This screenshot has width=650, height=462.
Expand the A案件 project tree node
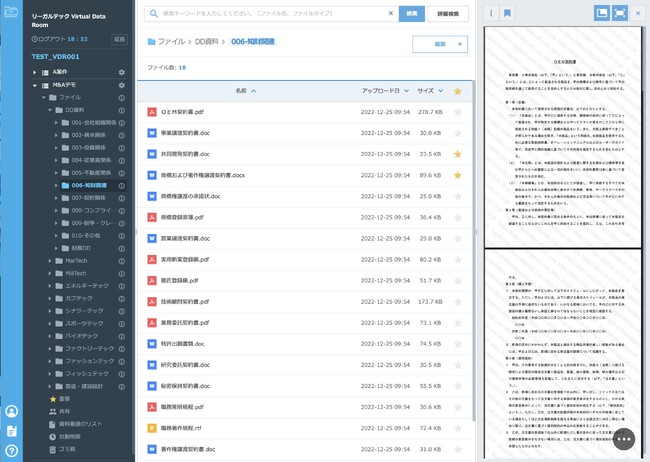tap(35, 72)
